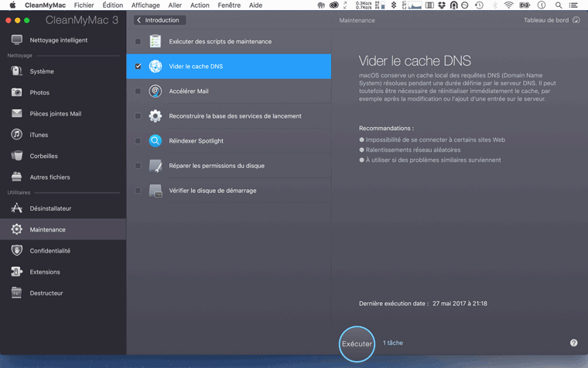Open Confidentialité utility
The height and width of the screenshot is (368, 588).
pyautogui.click(x=63, y=250)
